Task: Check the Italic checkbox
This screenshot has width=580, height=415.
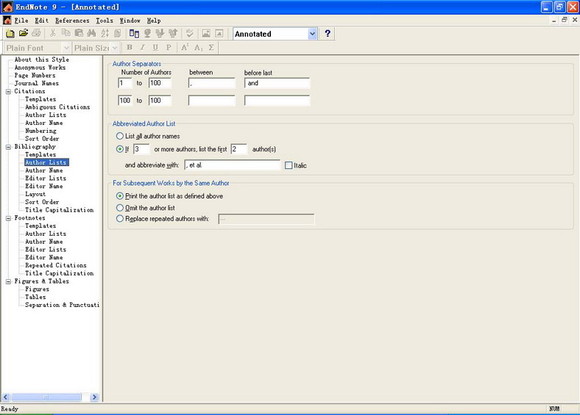Action: [289, 165]
